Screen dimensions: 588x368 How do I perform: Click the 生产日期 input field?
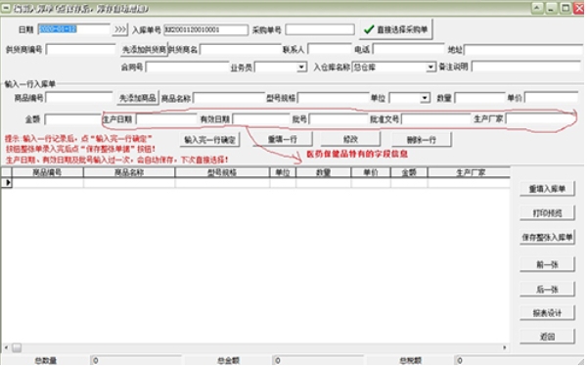(166, 119)
